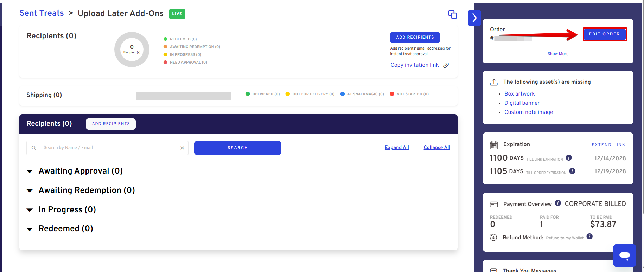Toggle the Redeemed section arrow
The height and width of the screenshot is (272, 644).
[30, 229]
